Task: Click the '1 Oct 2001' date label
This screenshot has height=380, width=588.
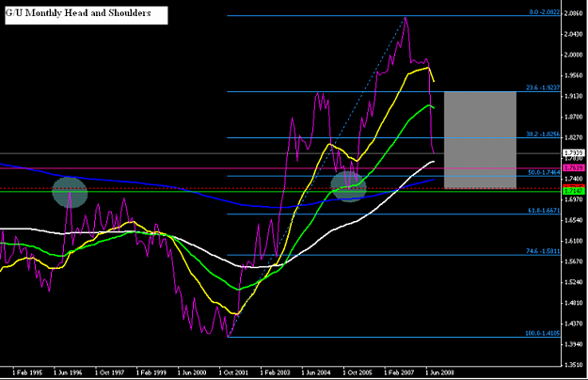Action: (x=233, y=372)
